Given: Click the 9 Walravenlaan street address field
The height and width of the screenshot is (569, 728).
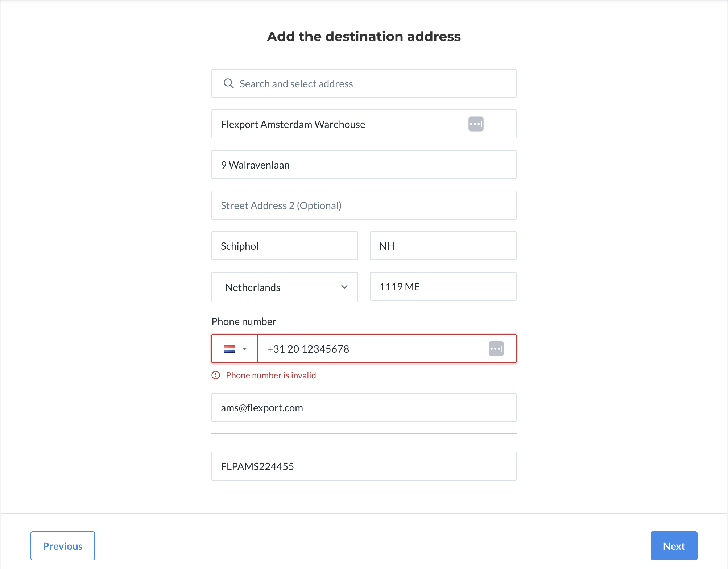Looking at the screenshot, I should point(364,165).
